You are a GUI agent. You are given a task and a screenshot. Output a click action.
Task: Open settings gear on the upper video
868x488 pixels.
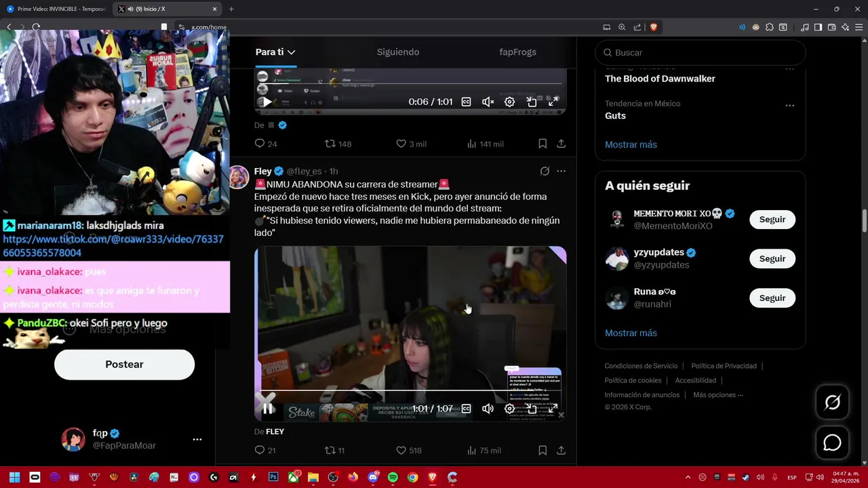(x=509, y=102)
